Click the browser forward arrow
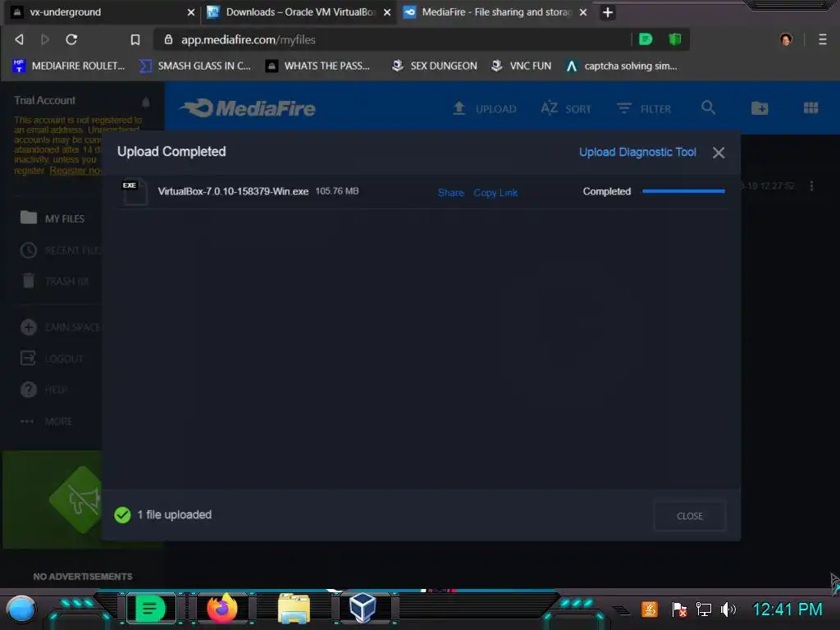Image resolution: width=840 pixels, height=630 pixels. point(45,39)
